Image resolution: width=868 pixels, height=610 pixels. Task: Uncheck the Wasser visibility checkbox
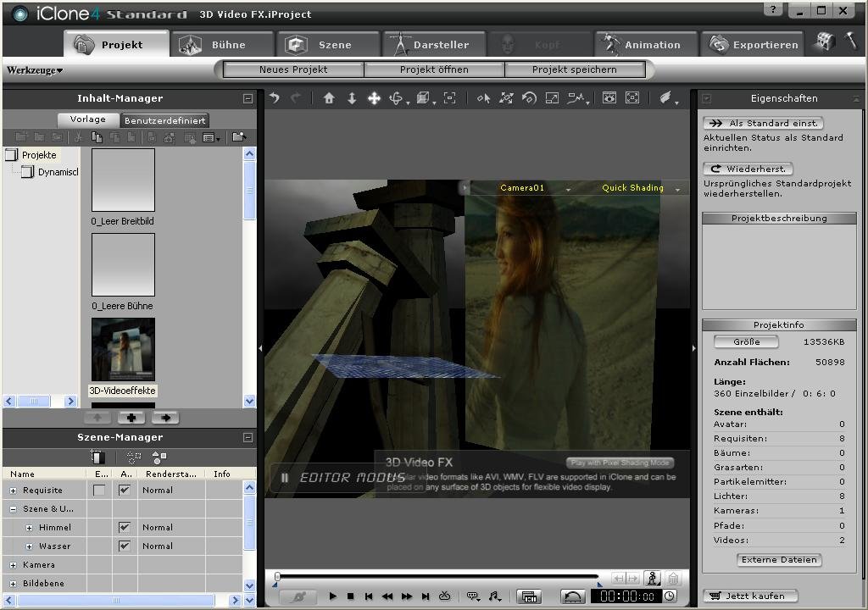pyautogui.click(x=125, y=546)
